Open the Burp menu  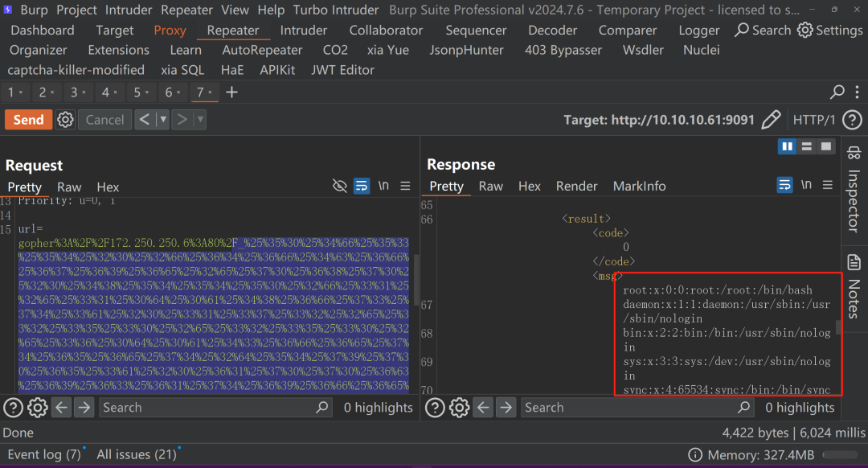[35, 10]
